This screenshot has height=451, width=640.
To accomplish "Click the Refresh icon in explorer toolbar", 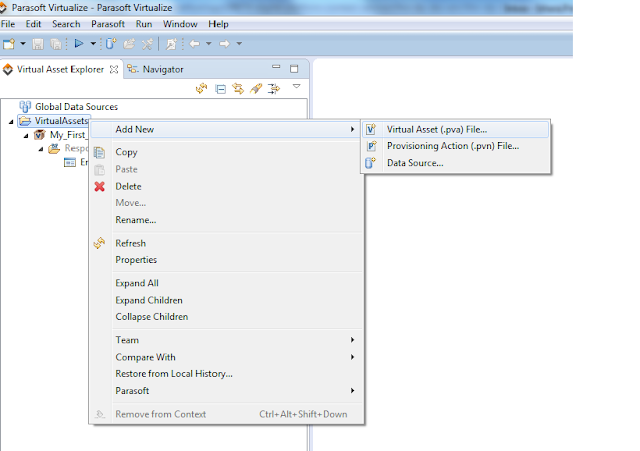I will (202, 88).
